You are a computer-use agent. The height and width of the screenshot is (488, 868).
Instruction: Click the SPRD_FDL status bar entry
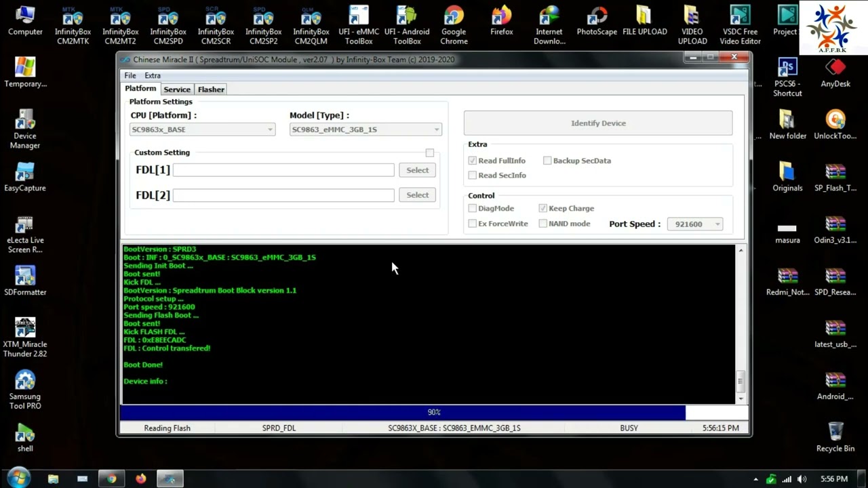279,428
